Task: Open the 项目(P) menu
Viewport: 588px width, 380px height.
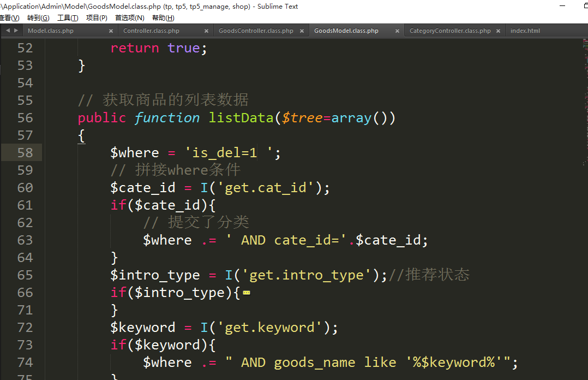Action: pos(97,18)
